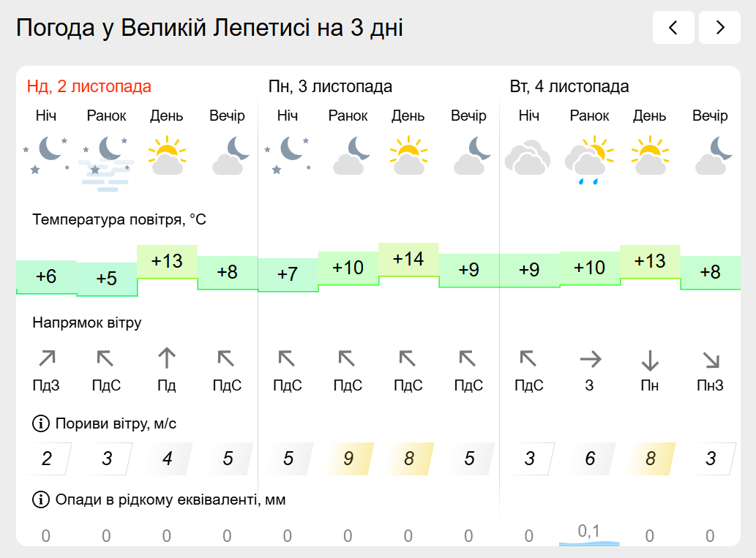Click Tuesday morning rain cloud icon

pos(589,158)
